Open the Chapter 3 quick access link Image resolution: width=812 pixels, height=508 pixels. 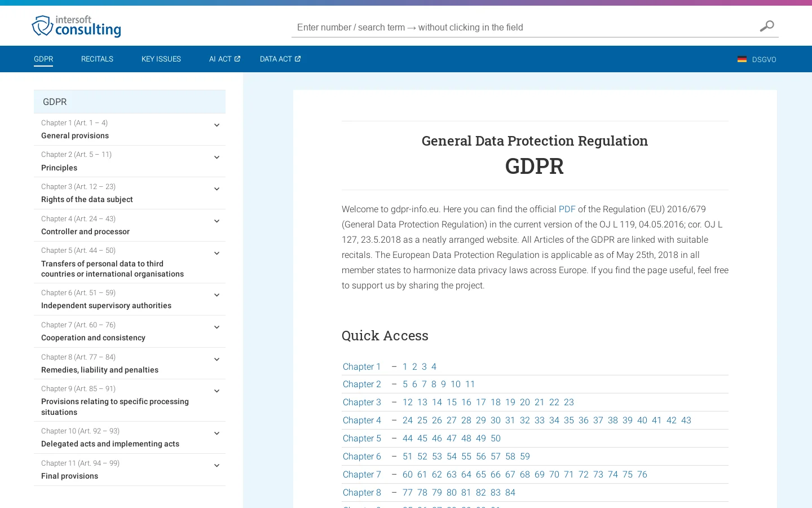point(362,402)
